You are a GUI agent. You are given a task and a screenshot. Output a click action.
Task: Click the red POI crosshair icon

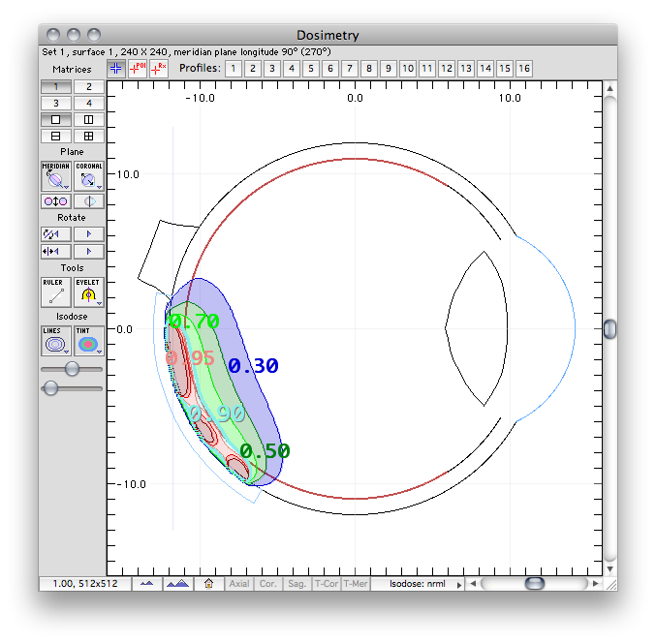coord(138,69)
